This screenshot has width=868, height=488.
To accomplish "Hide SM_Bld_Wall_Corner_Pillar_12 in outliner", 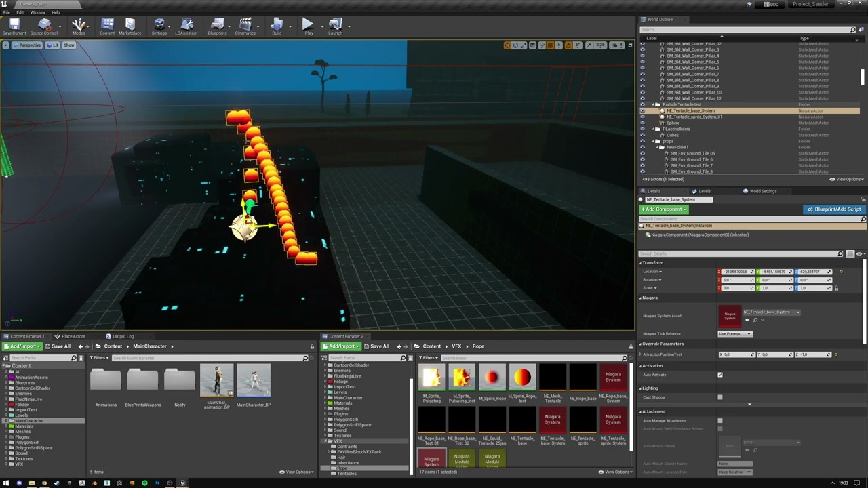I will tap(643, 98).
